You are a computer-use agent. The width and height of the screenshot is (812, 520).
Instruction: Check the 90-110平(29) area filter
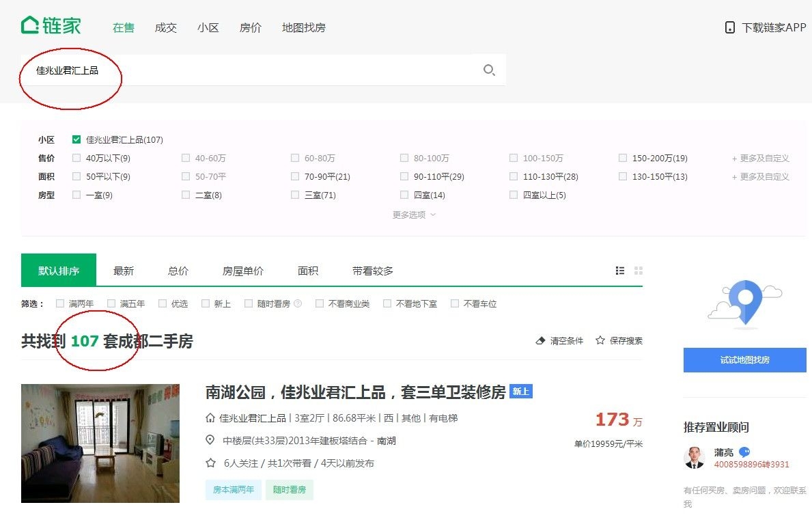404,176
